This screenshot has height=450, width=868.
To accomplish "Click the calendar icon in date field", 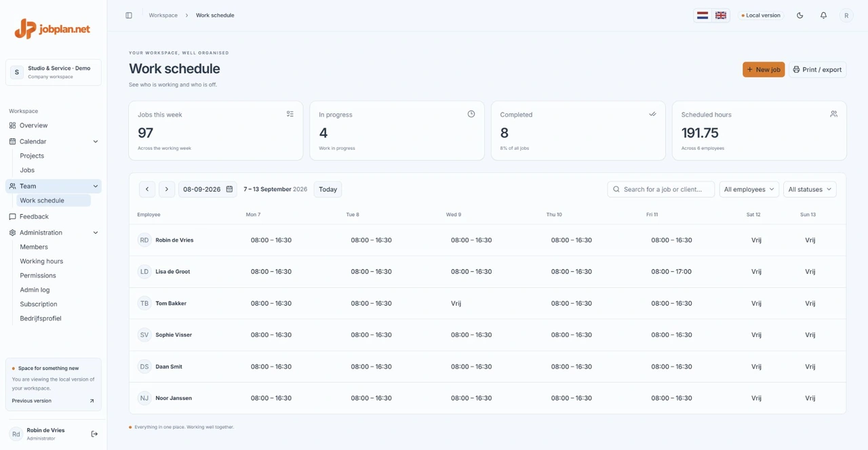I will (229, 189).
